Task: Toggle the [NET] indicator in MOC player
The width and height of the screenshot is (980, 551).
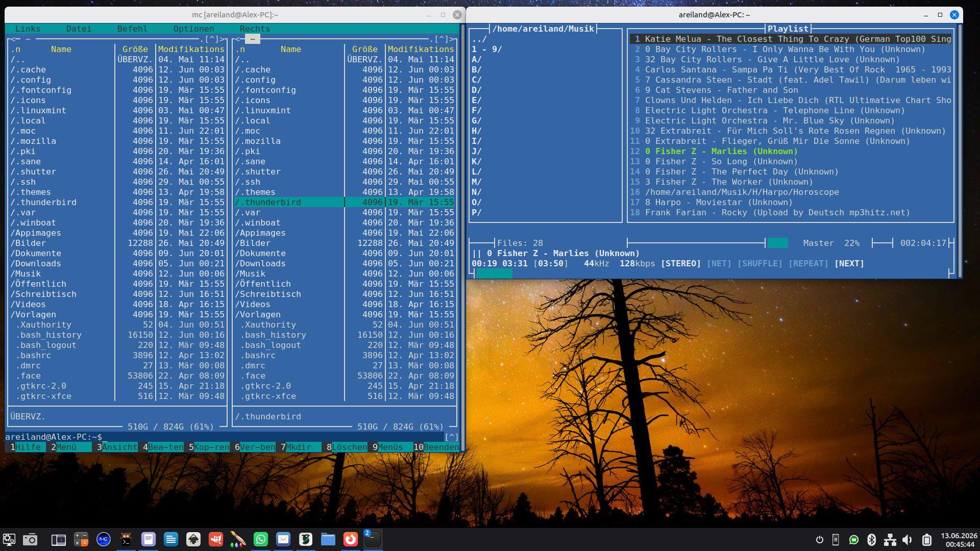Action: tap(719, 264)
